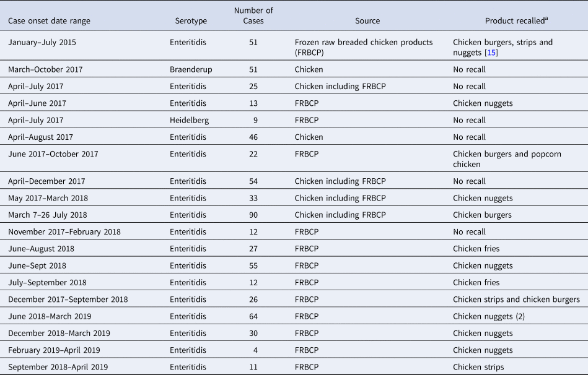The height and width of the screenshot is (375, 588).
Task: Click the Number of Cases header
Action: click(253, 15)
